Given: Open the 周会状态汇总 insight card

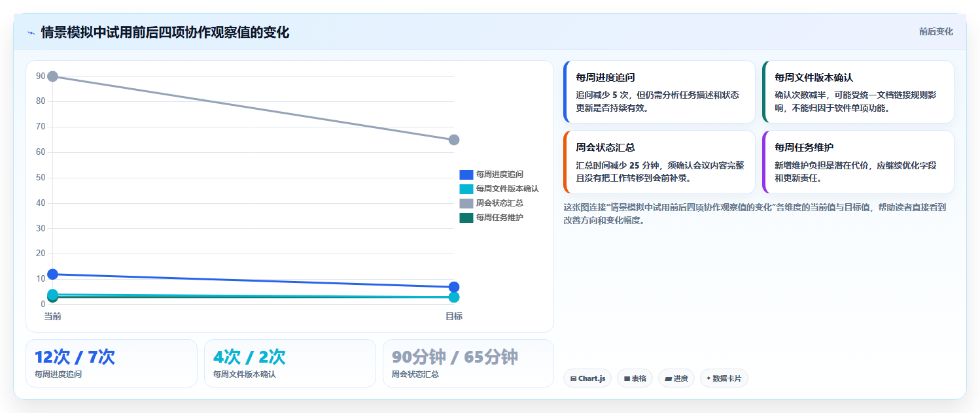Looking at the screenshot, I should click(659, 162).
